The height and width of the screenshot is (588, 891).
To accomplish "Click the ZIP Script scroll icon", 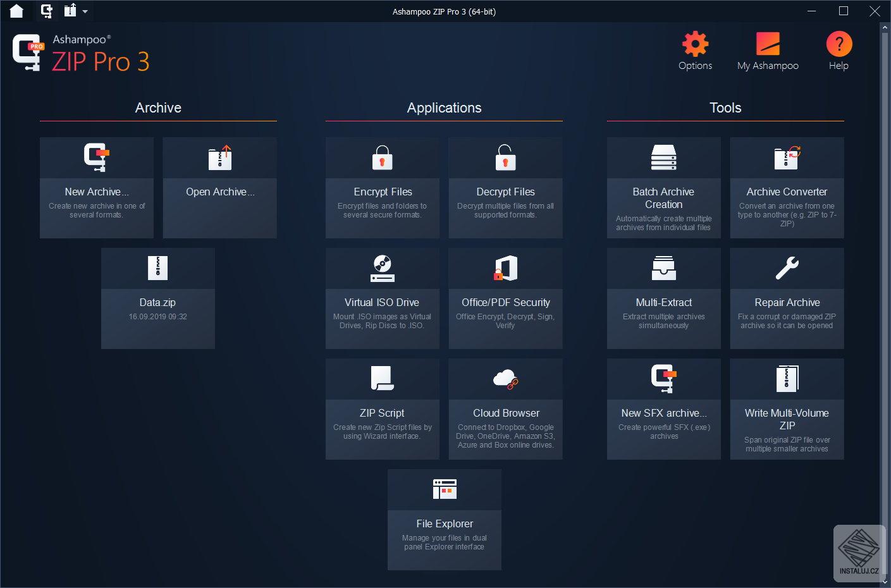I will point(382,378).
